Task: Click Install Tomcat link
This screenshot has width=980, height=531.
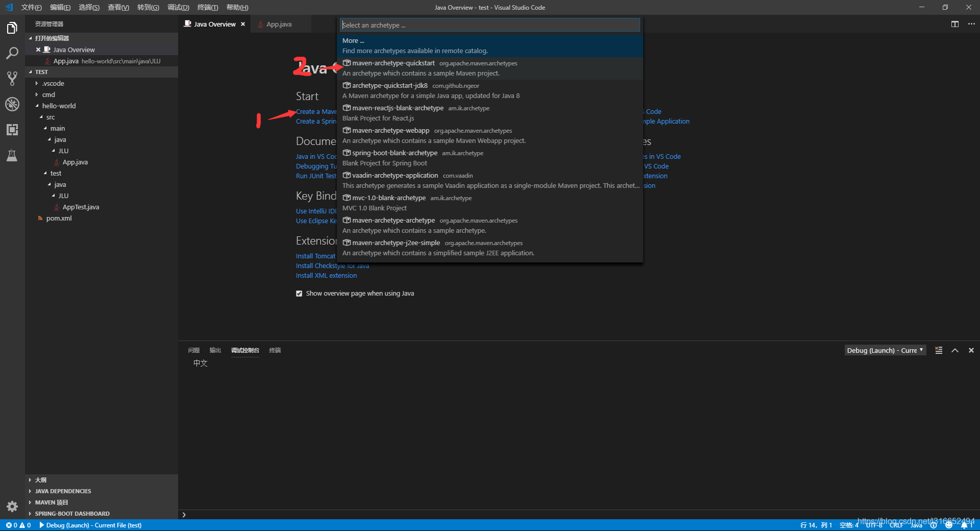Action: 316,256
